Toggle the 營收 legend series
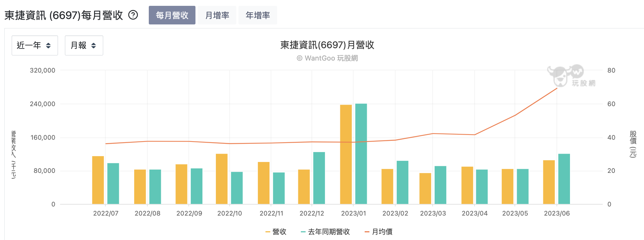 click(x=276, y=232)
